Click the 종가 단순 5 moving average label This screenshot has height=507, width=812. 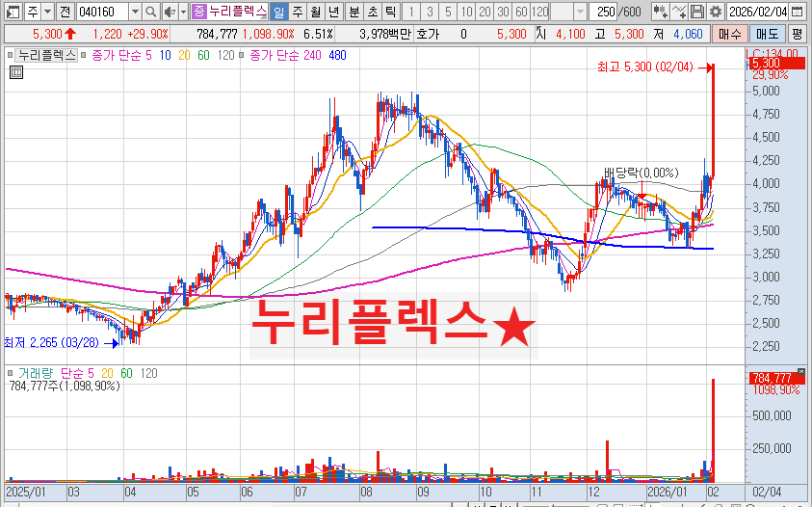(121, 56)
